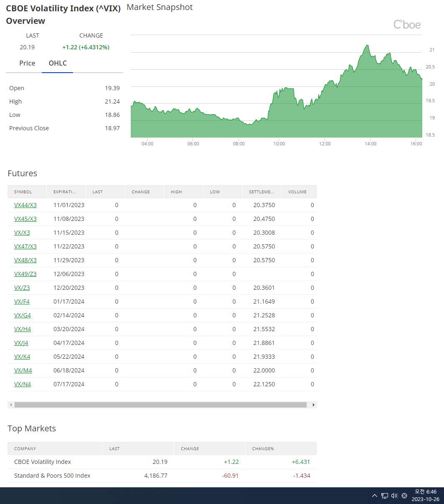
Task: Click the futures table horizontal scrollbar thumb
Action: click(x=160, y=405)
